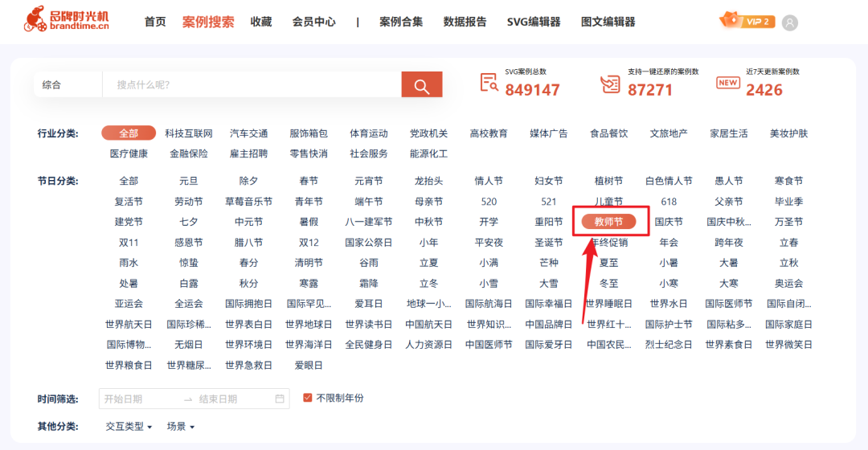Select the 春节 holiday filter
Screen dimensions: 868x450
tap(309, 181)
